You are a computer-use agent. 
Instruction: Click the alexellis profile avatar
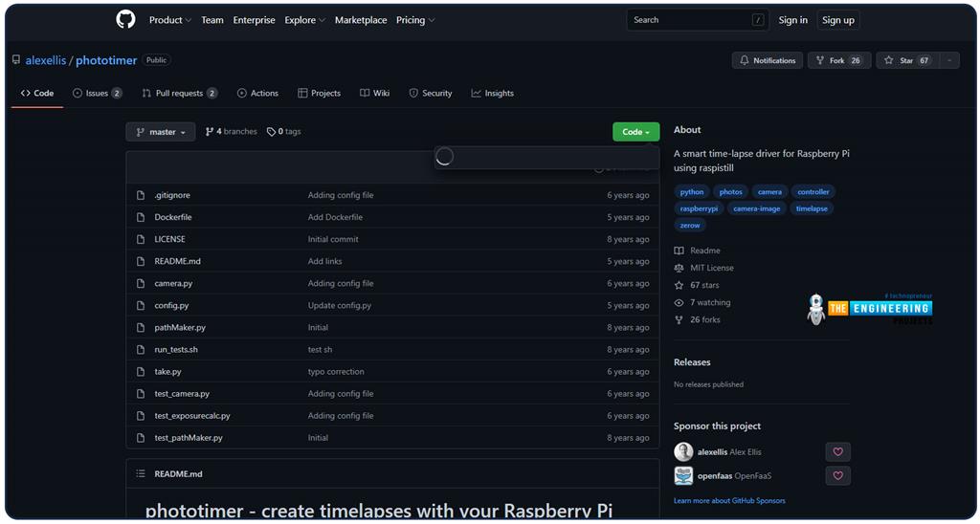(x=683, y=452)
